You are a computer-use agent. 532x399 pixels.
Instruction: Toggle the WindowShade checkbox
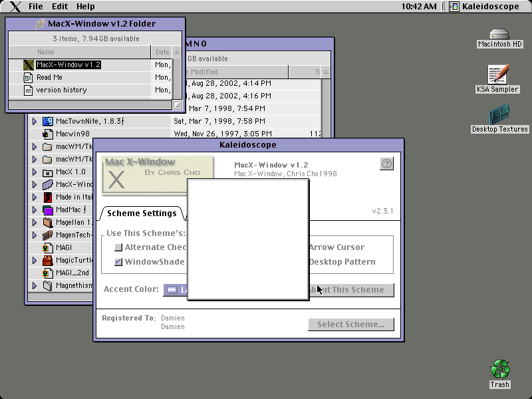[118, 262]
